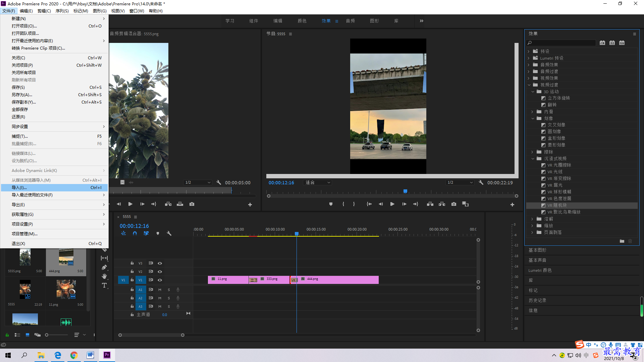Open the 基本图形 panel

coord(537,250)
